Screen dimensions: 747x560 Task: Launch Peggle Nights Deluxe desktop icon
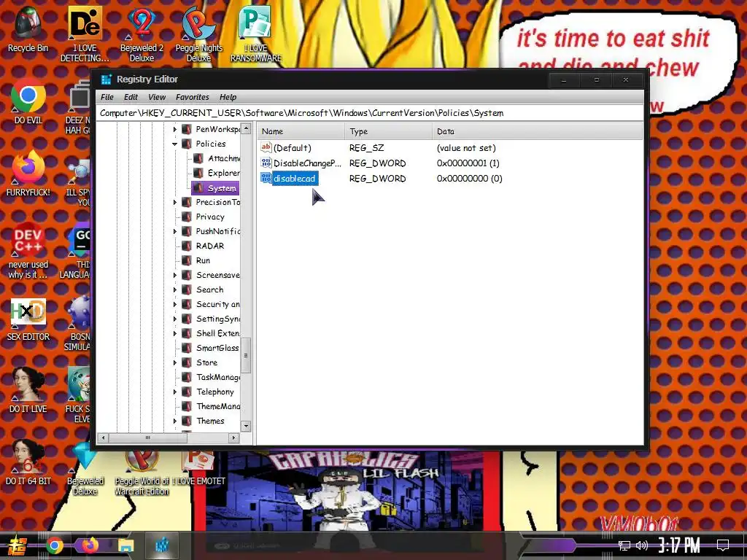[198, 34]
